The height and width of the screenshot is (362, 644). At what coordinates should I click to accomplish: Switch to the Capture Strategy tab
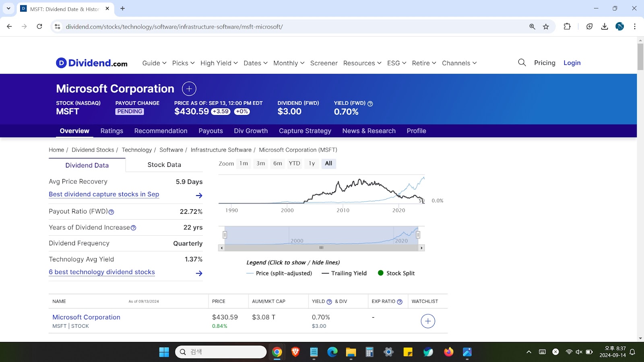[305, 131]
